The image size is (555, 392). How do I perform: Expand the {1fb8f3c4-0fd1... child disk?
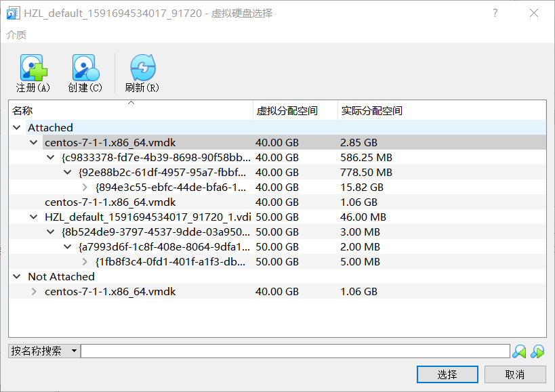(x=85, y=262)
